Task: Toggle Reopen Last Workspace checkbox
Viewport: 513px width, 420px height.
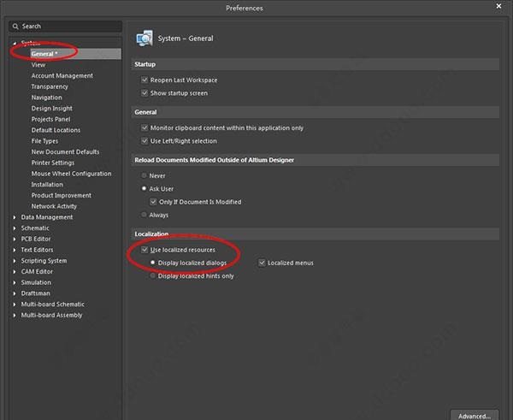Action: pyautogui.click(x=144, y=80)
